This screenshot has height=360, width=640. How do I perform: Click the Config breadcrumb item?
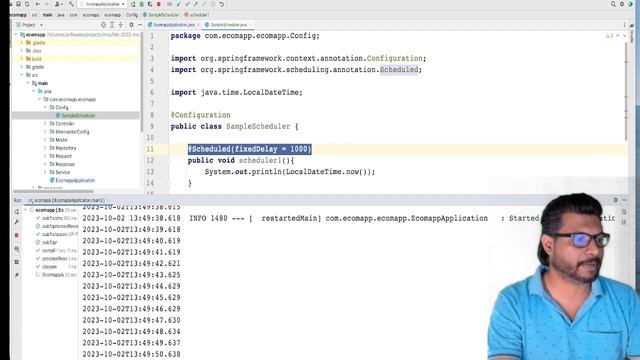pyautogui.click(x=132, y=15)
